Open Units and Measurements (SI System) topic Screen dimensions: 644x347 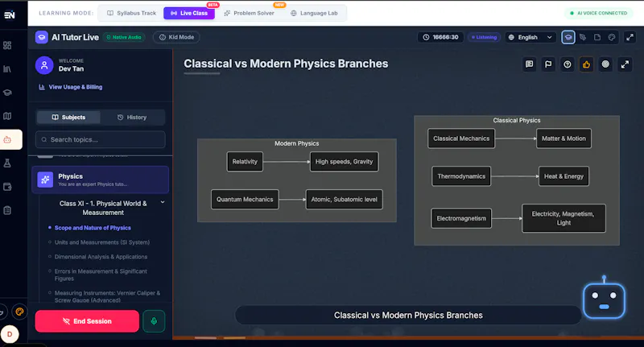point(102,242)
